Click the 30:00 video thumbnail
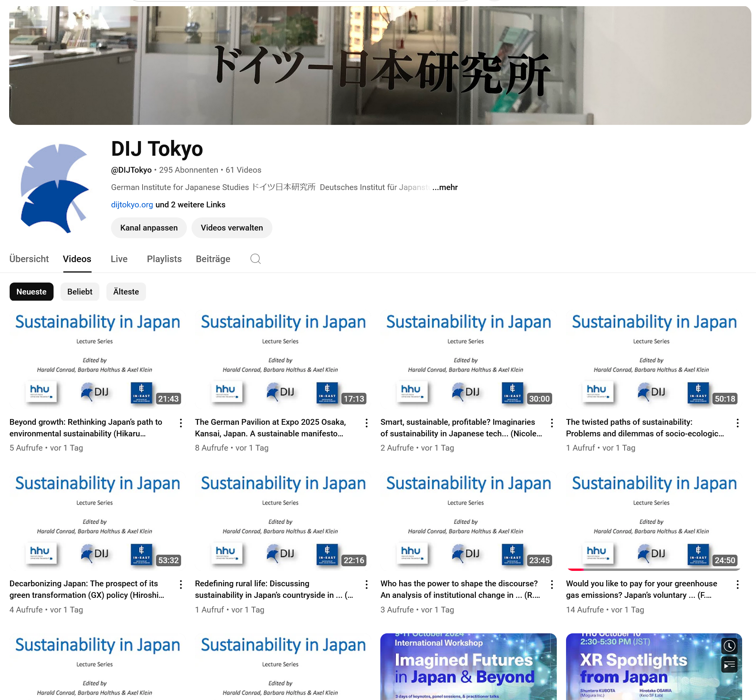Screen dimensions: 756x700 [x=469, y=359]
